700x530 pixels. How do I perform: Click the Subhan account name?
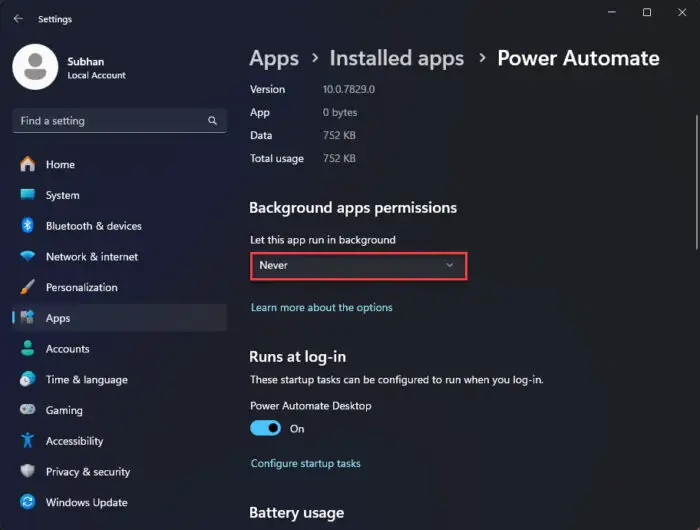[x=86, y=62]
